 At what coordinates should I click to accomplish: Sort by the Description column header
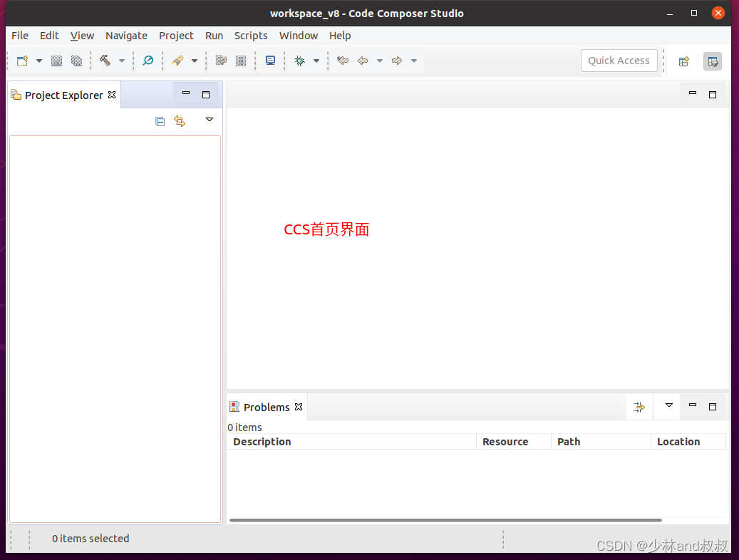click(351, 442)
